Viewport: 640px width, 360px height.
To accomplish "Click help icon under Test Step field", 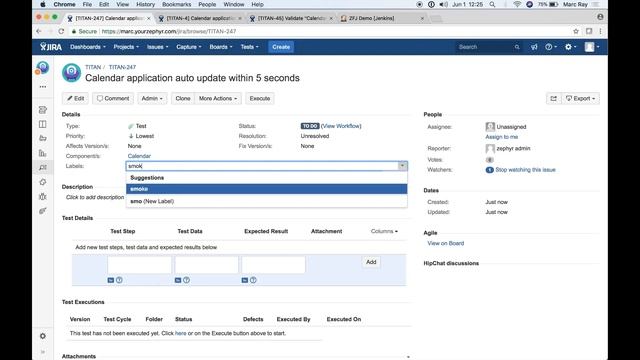I will (119, 280).
